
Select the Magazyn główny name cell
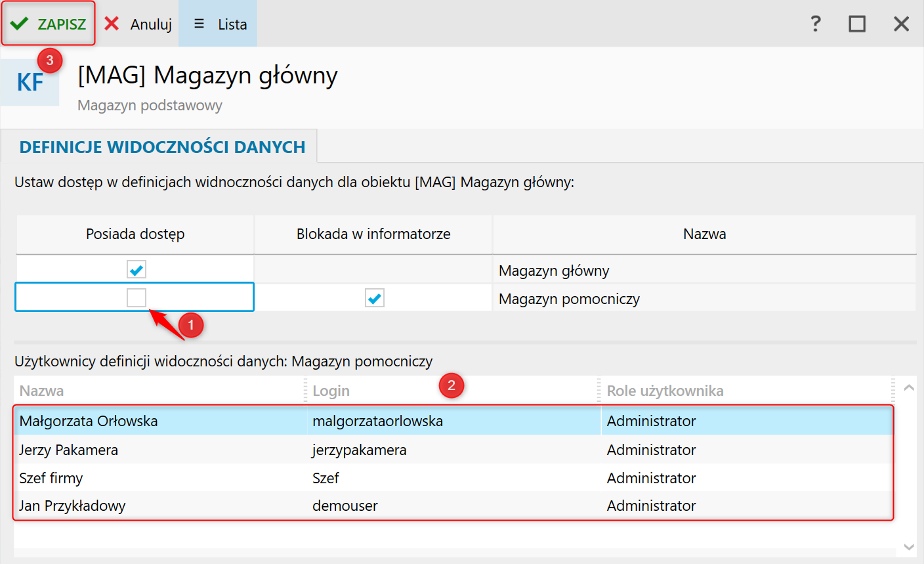pos(704,270)
